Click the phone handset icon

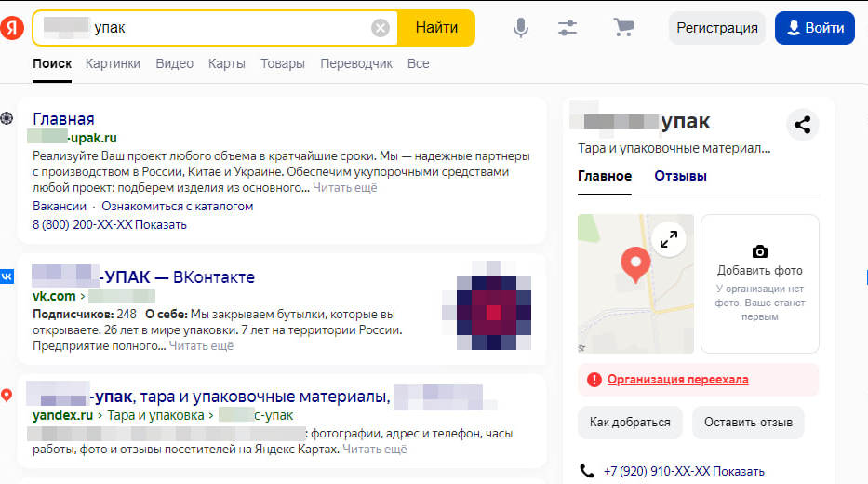[587, 471]
